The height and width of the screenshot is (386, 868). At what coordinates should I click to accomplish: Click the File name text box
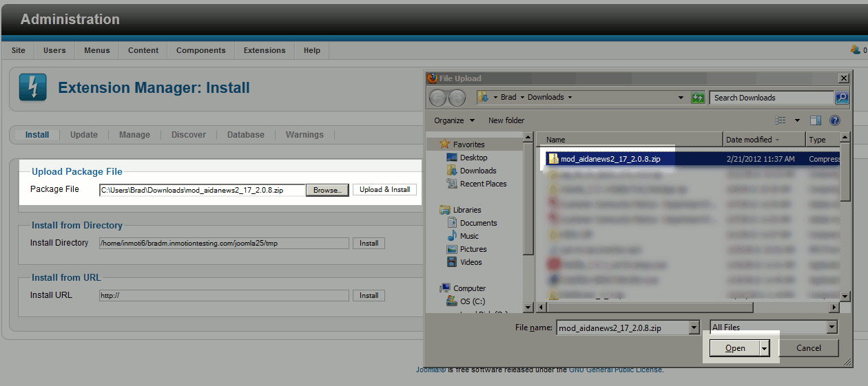click(622, 328)
